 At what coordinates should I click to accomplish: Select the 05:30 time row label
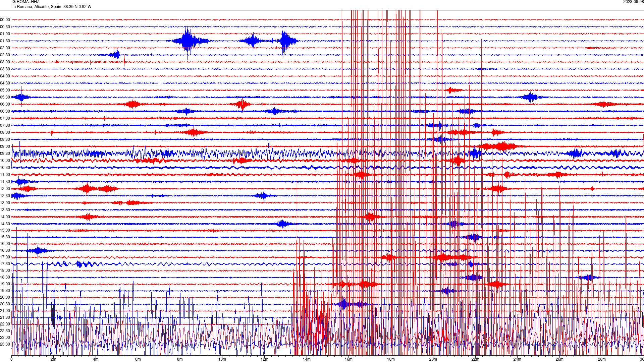pos(5,97)
